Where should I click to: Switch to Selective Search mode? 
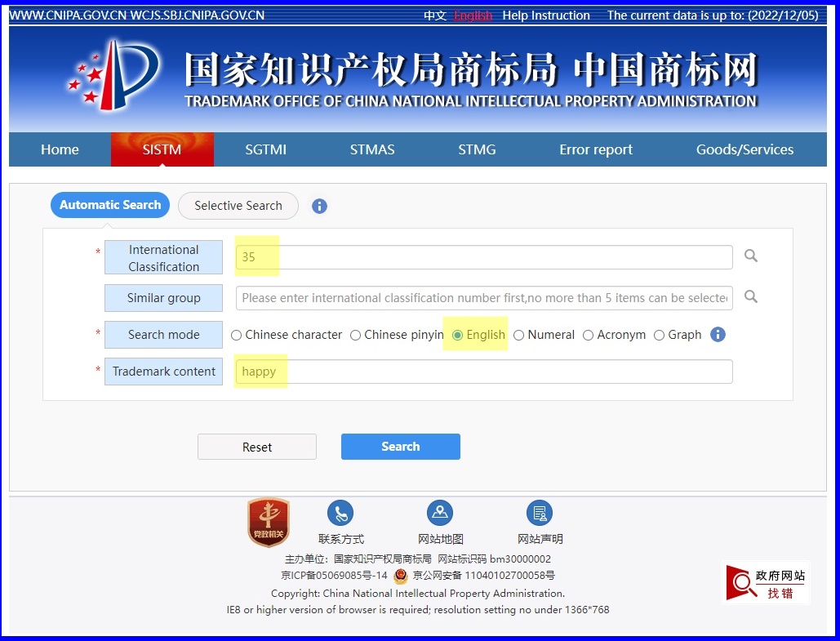238,206
